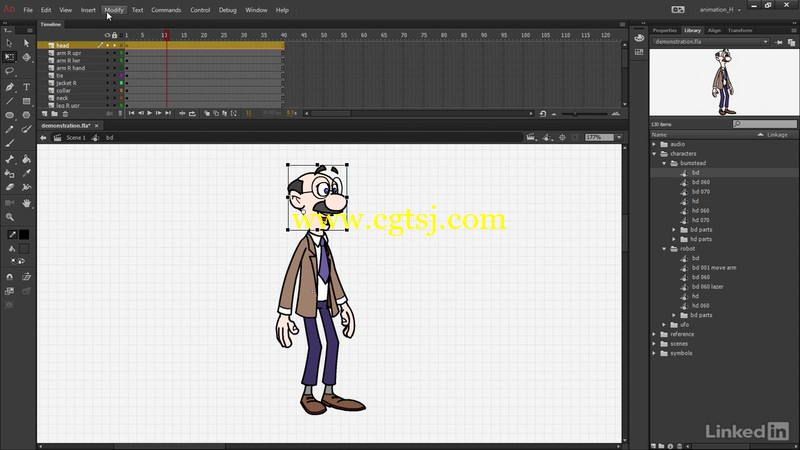Pin the current library
The image size is (800, 450).
point(779,42)
